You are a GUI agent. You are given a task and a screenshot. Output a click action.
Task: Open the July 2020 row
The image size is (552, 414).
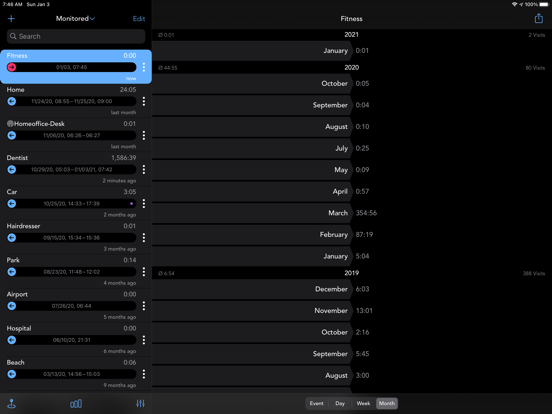pos(352,148)
